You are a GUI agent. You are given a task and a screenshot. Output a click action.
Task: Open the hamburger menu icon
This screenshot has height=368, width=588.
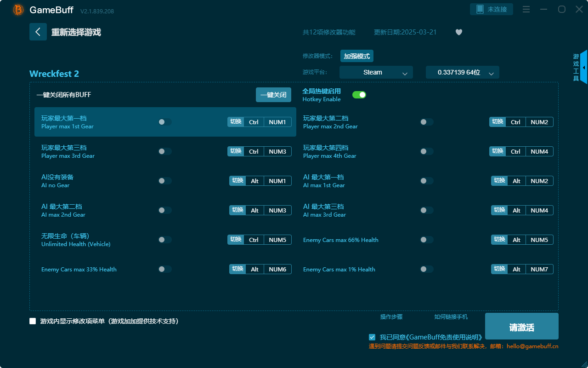tap(526, 9)
